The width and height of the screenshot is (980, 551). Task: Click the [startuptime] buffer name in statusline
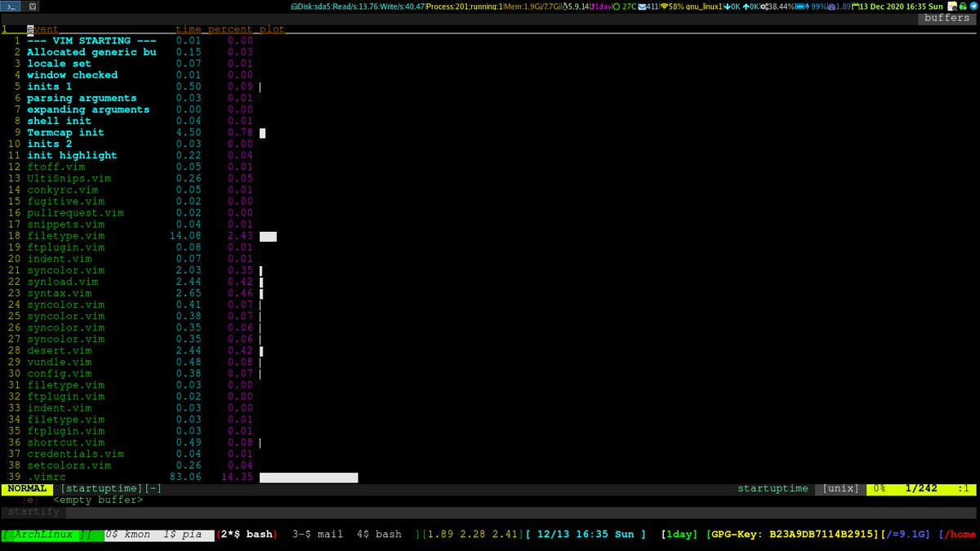tap(102, 488)
